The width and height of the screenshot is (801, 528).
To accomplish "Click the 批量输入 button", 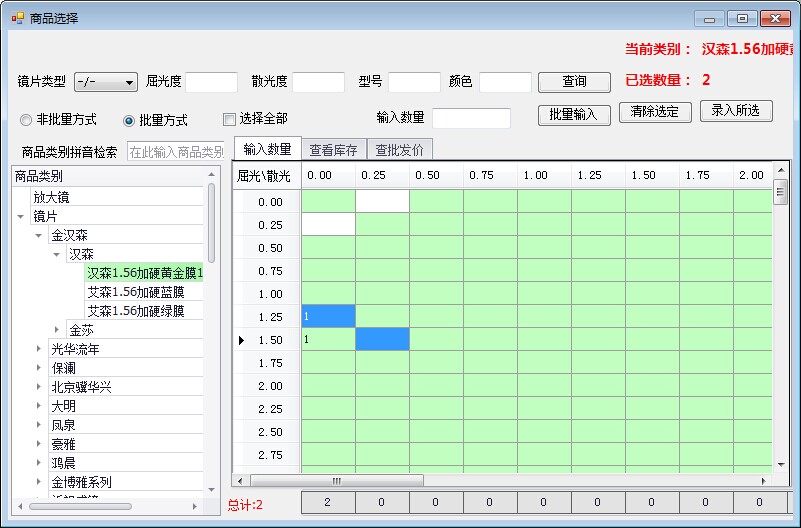I will pos(574,114).
